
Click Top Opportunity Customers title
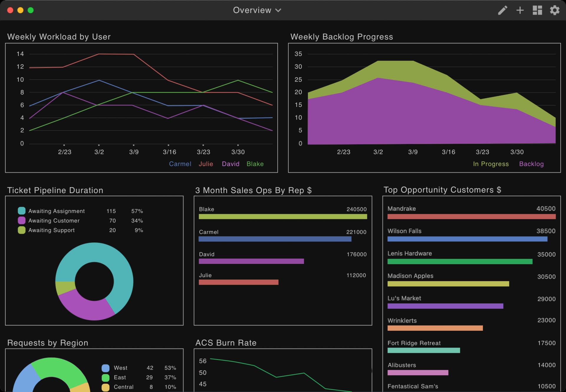coord(442,190)
